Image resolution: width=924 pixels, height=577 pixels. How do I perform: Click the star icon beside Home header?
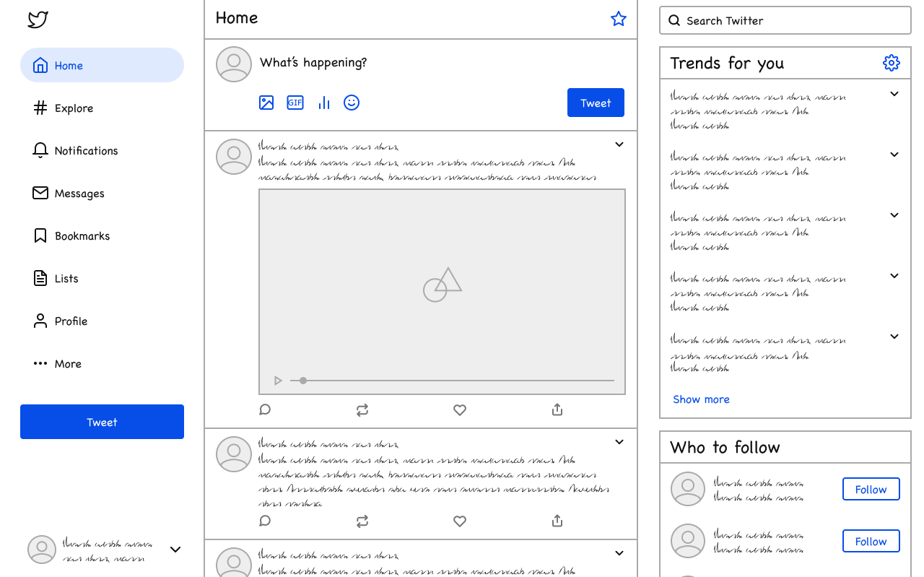point(619,19)
